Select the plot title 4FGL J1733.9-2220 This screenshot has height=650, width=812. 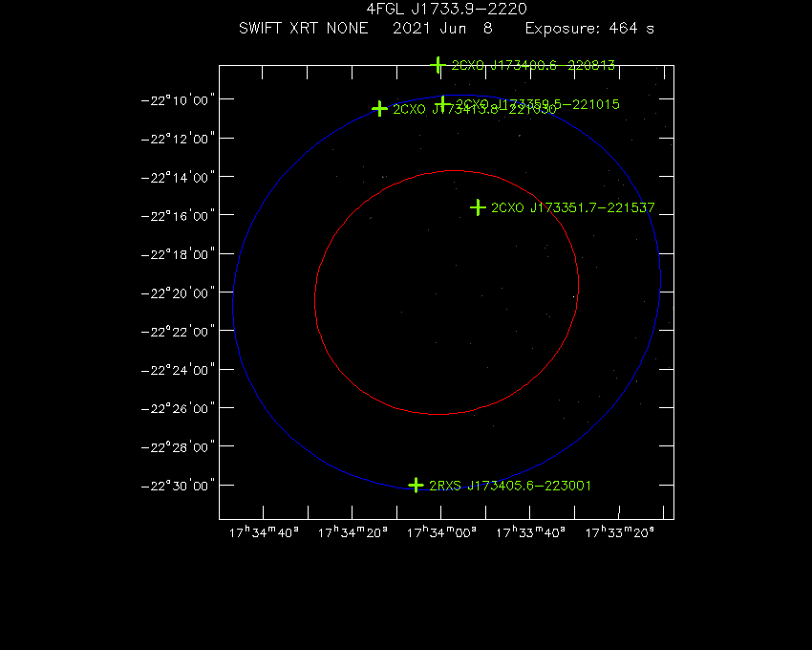(x=446, y=9)
